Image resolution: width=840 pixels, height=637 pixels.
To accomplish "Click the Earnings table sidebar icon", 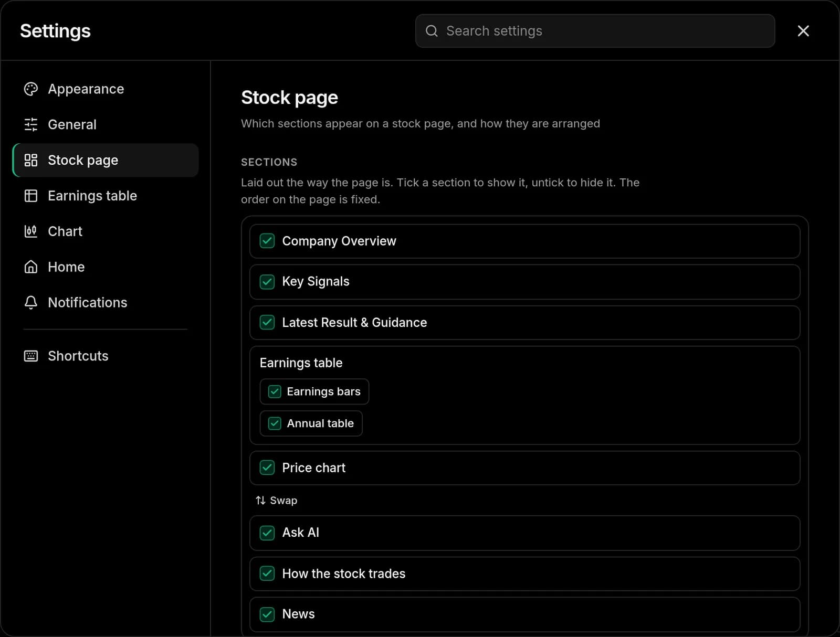I will [x=31, y=196].
